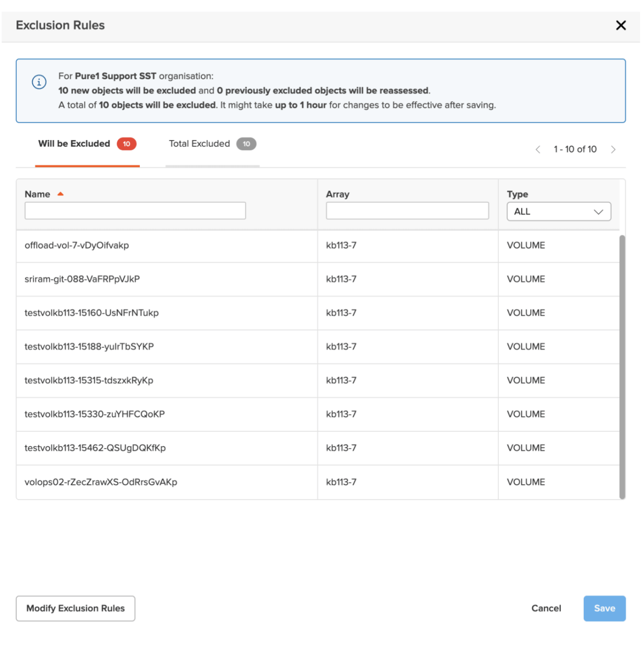644x645 pixels.
Task: Select row testvolkb113-15330-zuYHFCQoKP
Action: point(318,414)
